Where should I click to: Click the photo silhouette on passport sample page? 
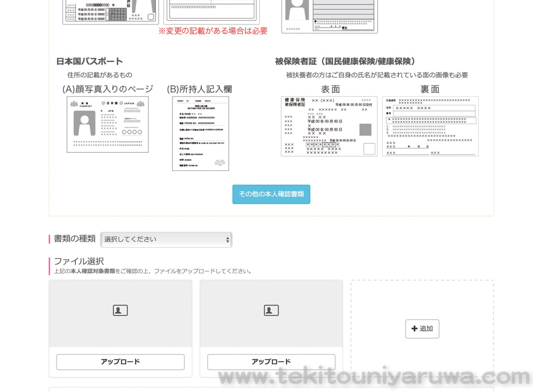(84, 123)
